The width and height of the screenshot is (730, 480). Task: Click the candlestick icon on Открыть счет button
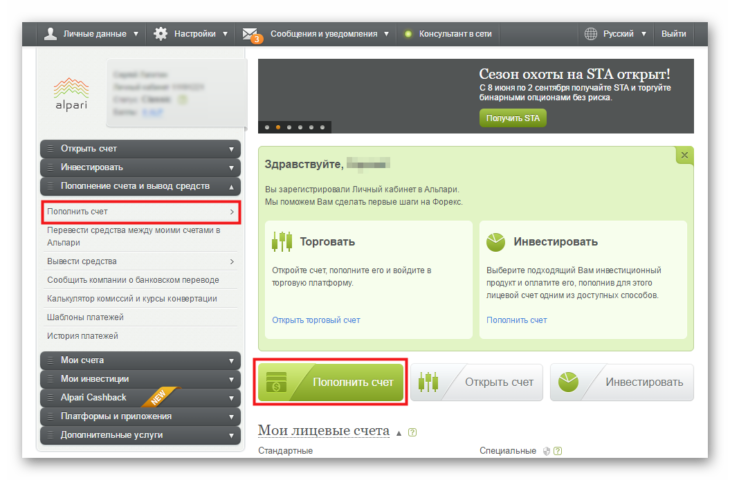pyautogui.click(x=428, y=382)
